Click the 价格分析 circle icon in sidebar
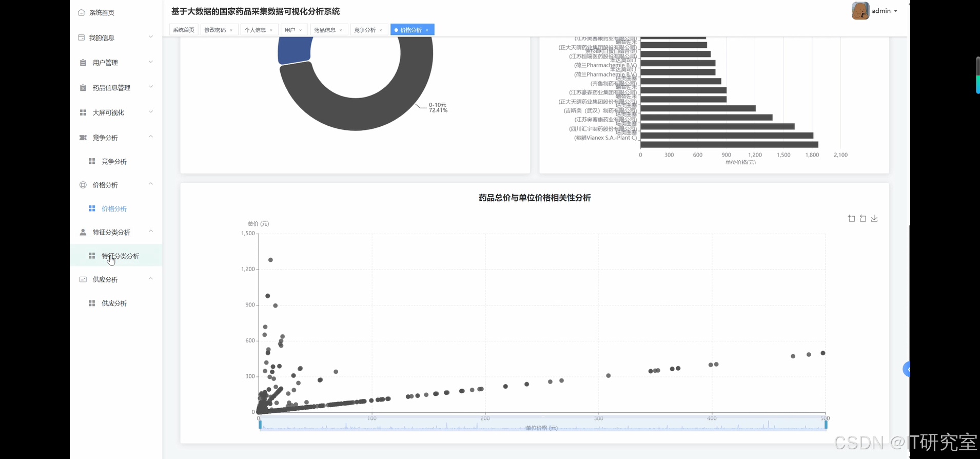Image resolution: width=980 pixels, height=459 pixels. click(83, 185)
